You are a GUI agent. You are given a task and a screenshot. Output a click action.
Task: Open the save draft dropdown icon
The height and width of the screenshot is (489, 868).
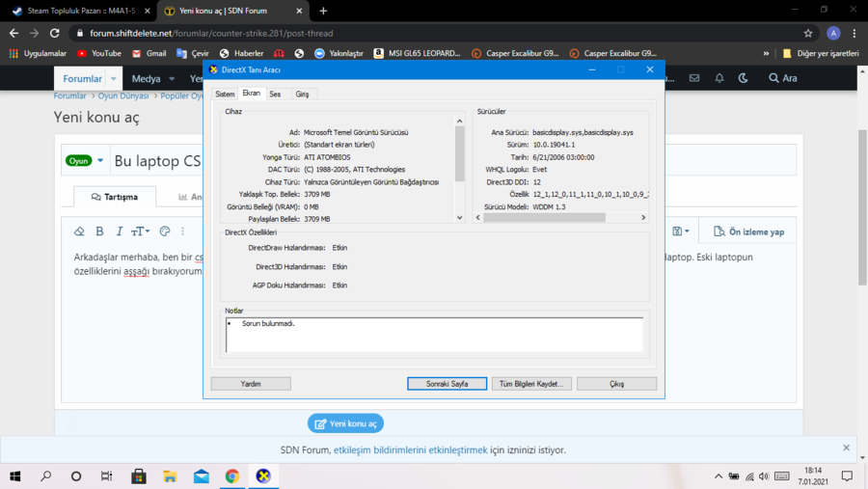click(681, 231)
